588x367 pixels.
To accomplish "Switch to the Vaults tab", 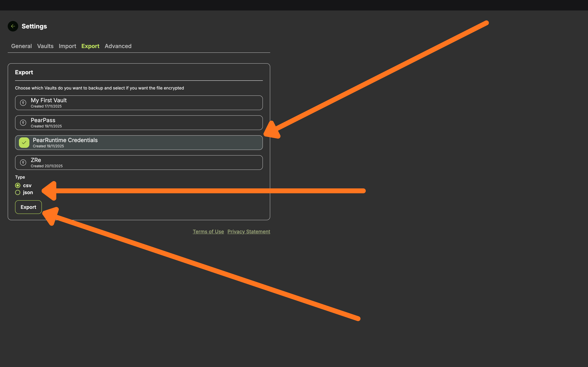I will click(45, 46).
